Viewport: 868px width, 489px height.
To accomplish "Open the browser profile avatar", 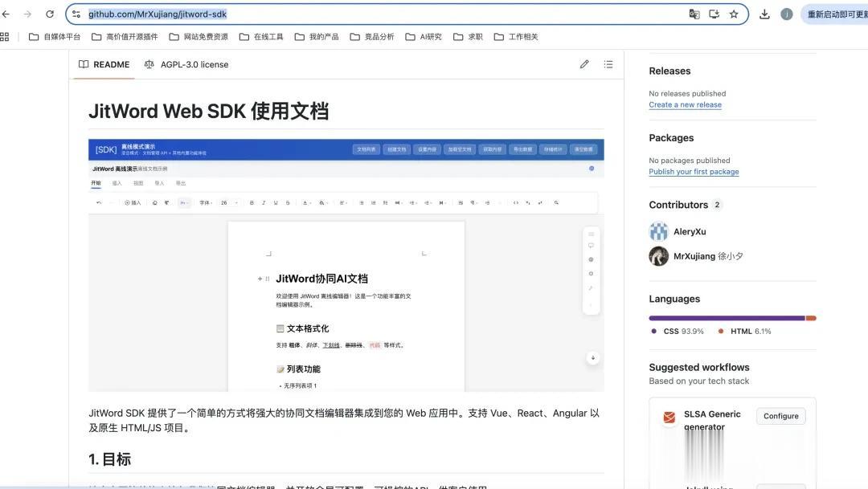I will click(x=787, y=14).
